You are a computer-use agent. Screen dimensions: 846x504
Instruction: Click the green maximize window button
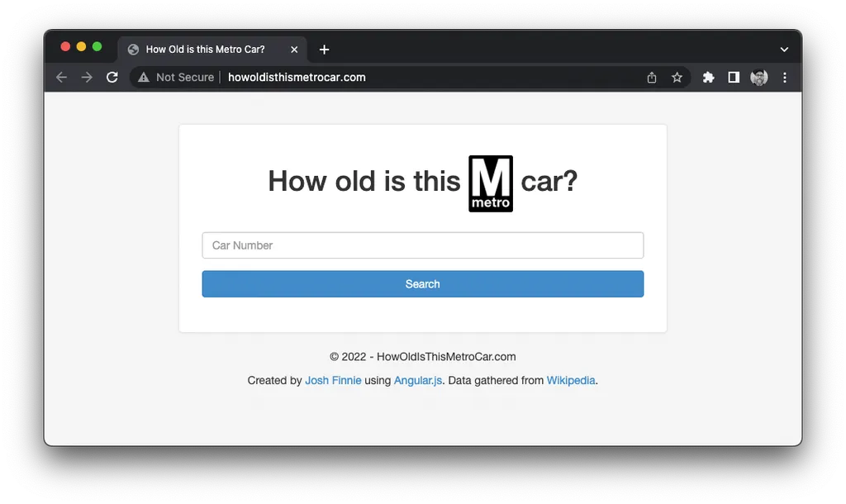click(97, 46)
